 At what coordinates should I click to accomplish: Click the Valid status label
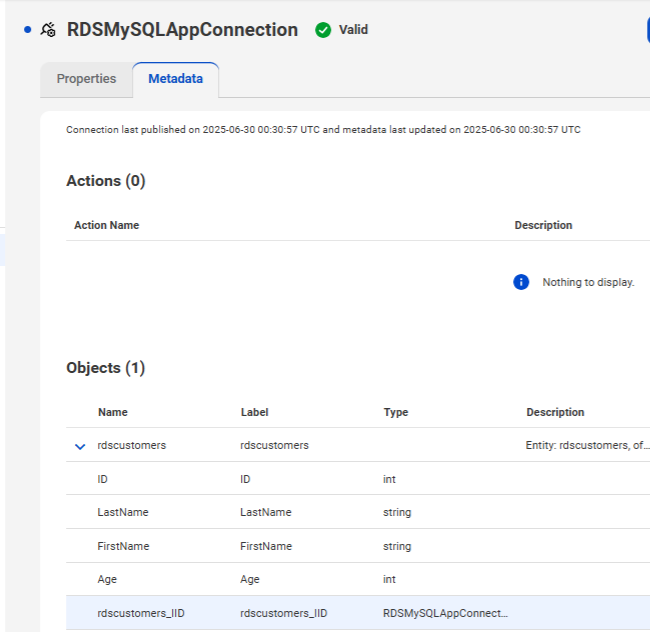coord(353,30)
